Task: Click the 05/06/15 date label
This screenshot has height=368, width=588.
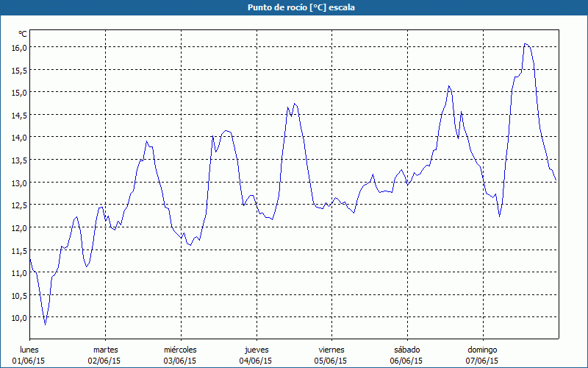Action: click(331, 361)
